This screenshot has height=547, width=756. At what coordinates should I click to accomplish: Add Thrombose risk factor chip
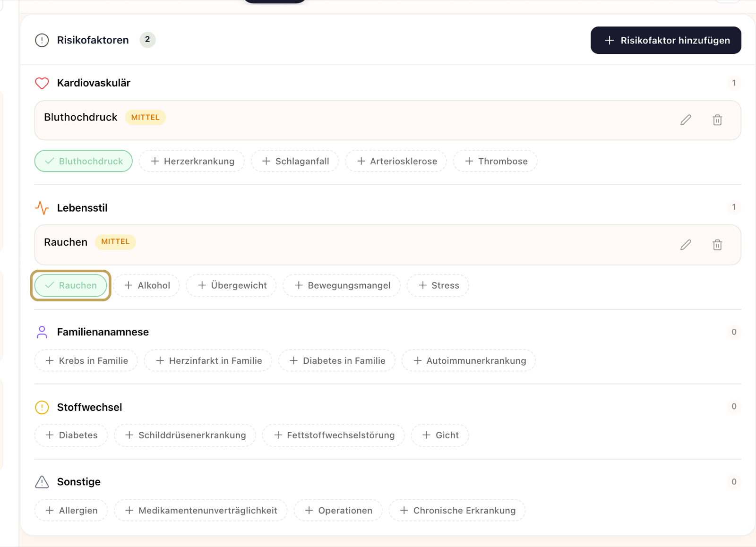pyautogui.click(x=495, y=161)
